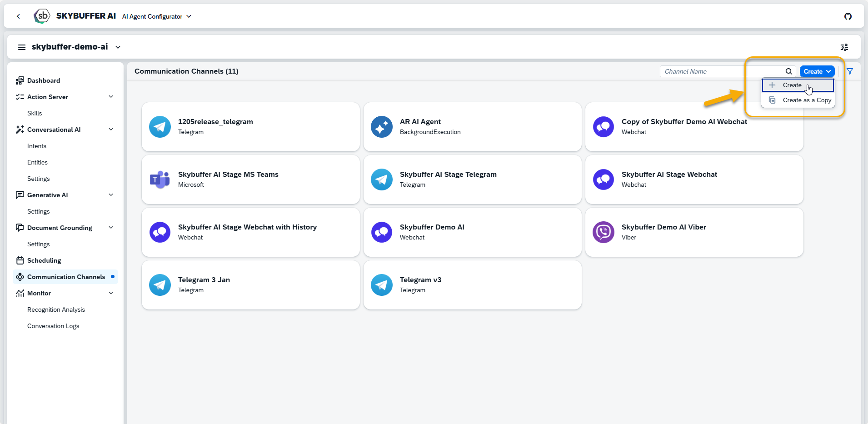Viewport: 868px width, 424px height.
Task: Open the settings sliders icon
Action: [x=844, y=47]
